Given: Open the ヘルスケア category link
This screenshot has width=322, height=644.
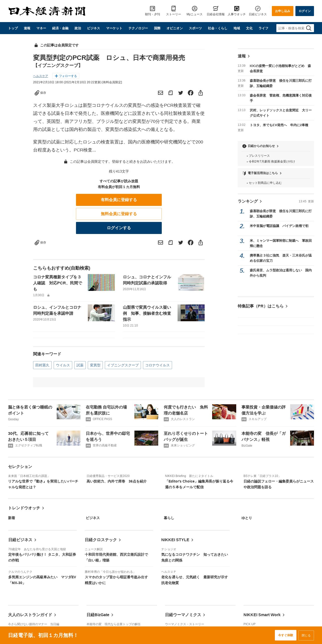Looking at the screenshot, I should [41, 76].
